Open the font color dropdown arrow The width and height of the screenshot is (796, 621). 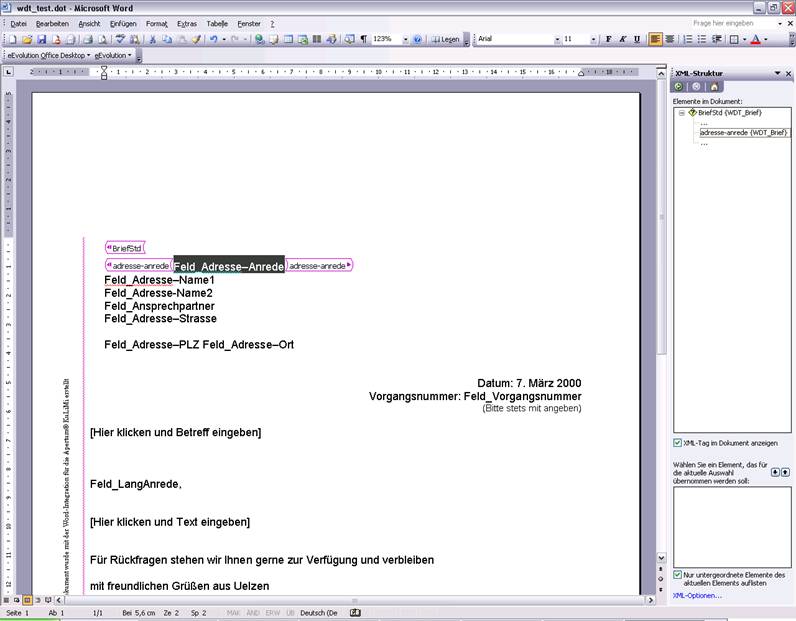point(766,39)
